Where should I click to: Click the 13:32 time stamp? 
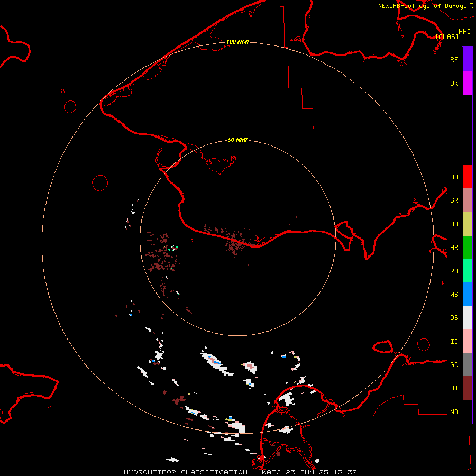tap(345, 472)
